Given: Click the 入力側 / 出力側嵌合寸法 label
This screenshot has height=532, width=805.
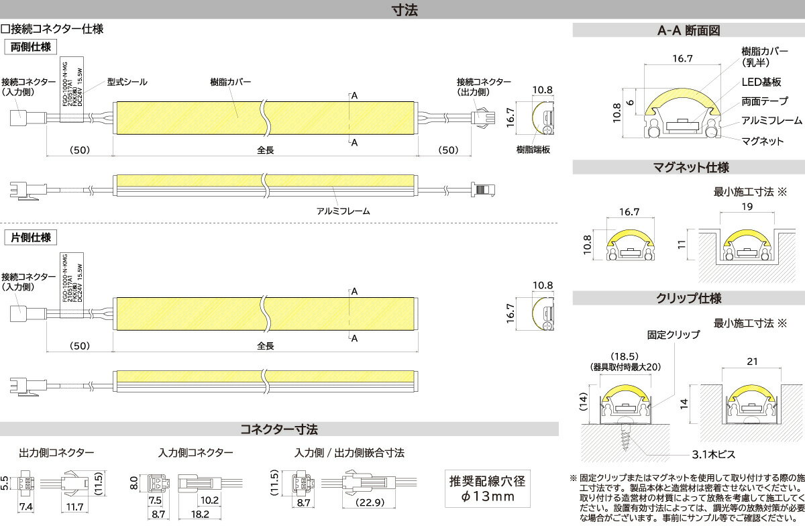Looking at the screenshot, I should pos(350,453).
